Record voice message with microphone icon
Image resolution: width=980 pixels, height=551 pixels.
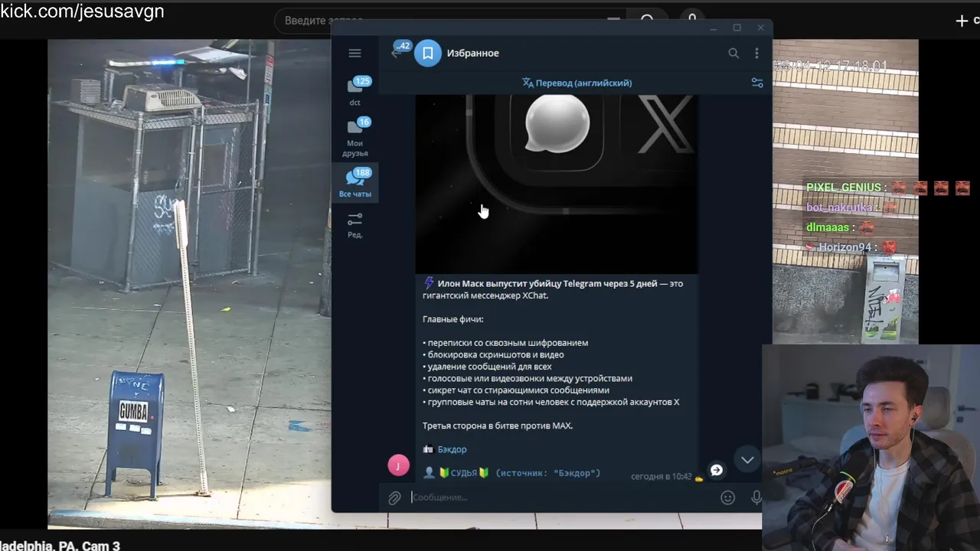tap(756, 497)
